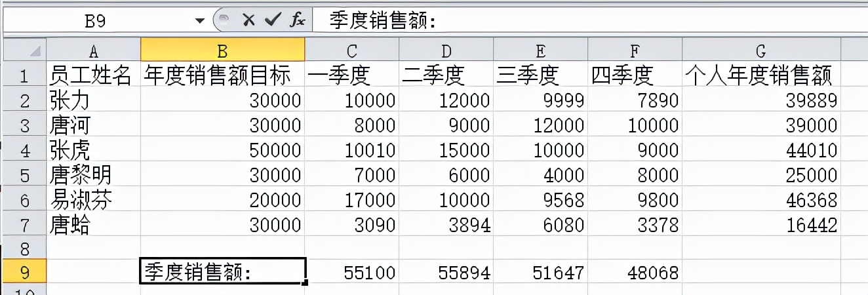Click the 二季度 header cell
This screenshot has height=295, width=868.
(446, 75)
